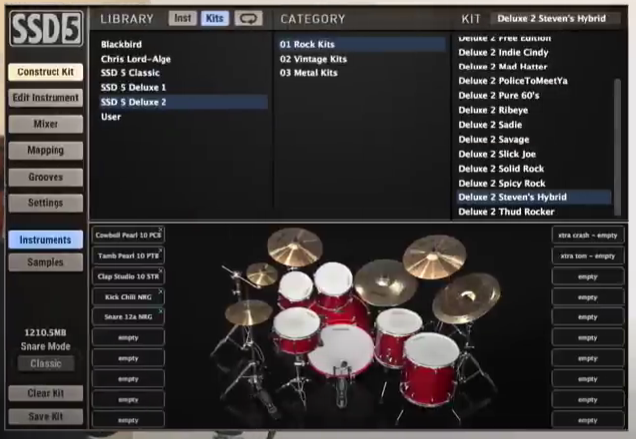Remove Snare 12a NRG using its x icon

(x=161, y=311)
